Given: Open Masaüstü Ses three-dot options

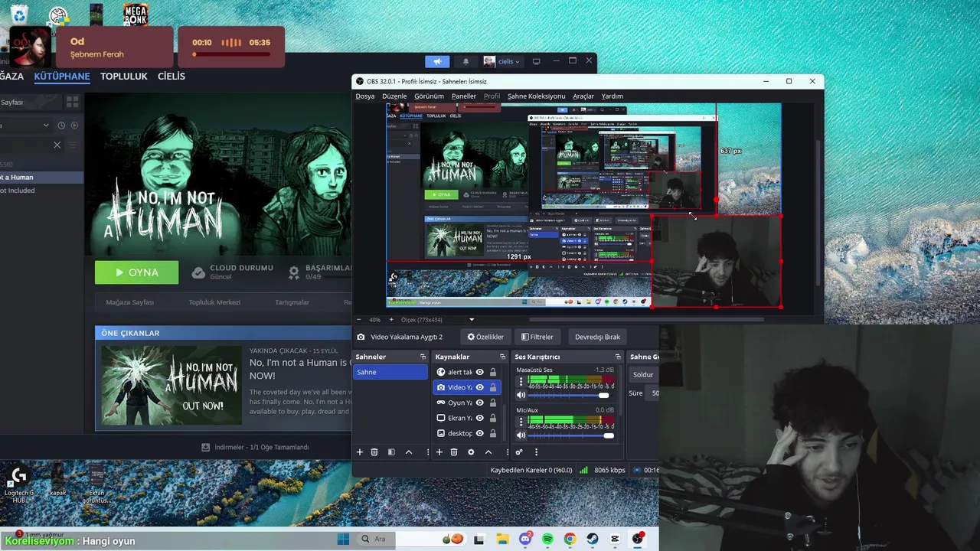Looking at the screenshot, I should 521,381.
